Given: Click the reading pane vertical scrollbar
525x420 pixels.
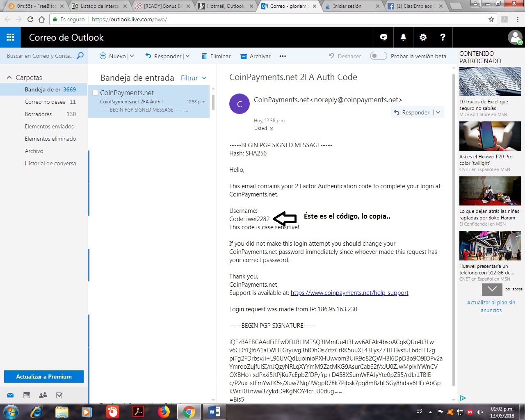Looking at the screenshot, I should click(x=453, y=230).
